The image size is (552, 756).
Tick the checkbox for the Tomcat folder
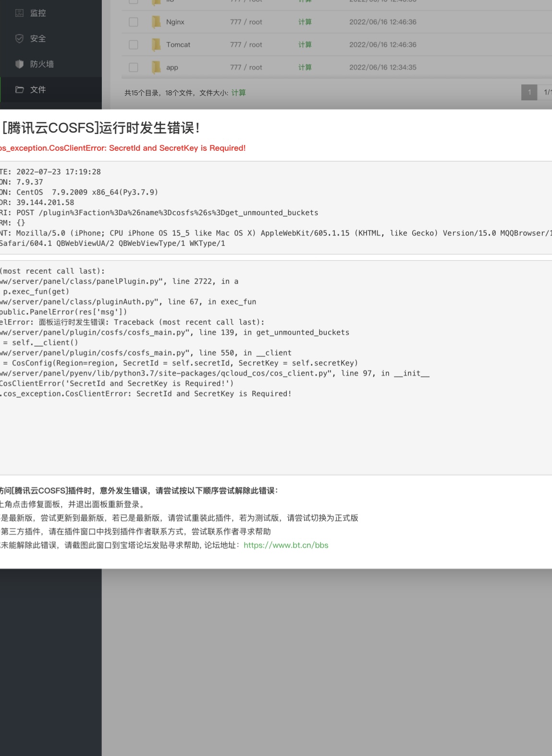tap(134, 45)
